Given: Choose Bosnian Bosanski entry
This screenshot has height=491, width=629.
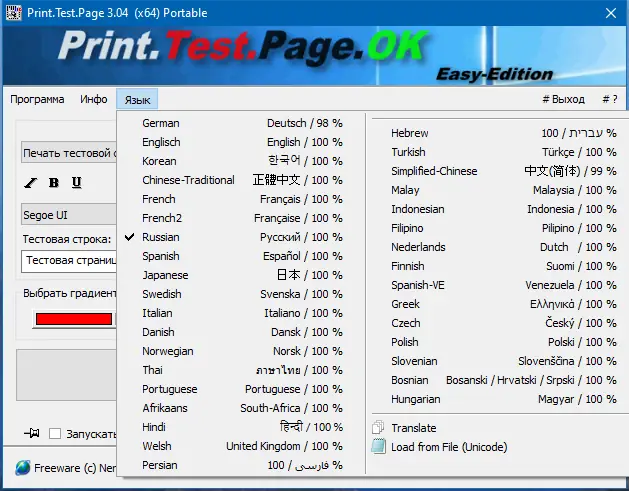Looking at the screenshot, I should [498, 380].
